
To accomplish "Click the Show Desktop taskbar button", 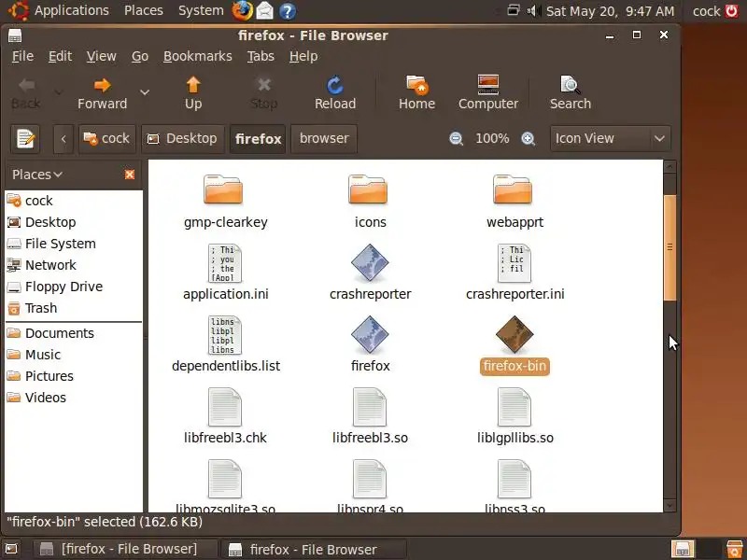I will (x=11, y=549).
